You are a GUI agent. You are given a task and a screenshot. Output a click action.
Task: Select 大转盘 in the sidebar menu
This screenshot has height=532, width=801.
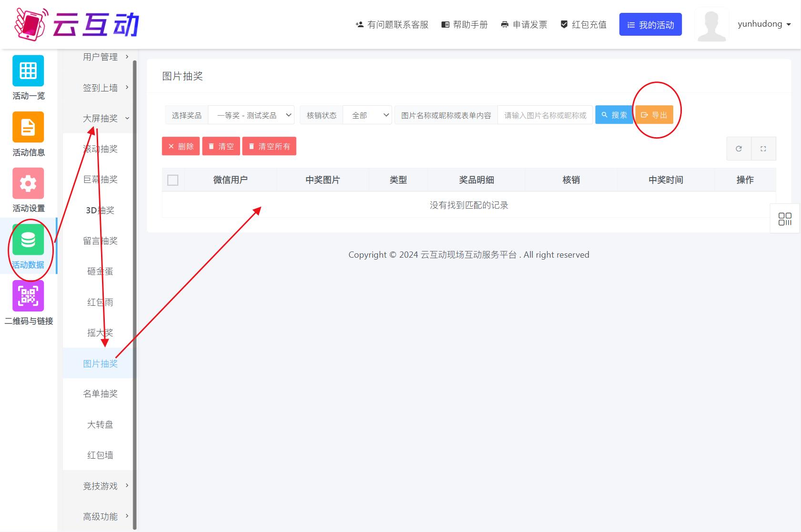100,424
